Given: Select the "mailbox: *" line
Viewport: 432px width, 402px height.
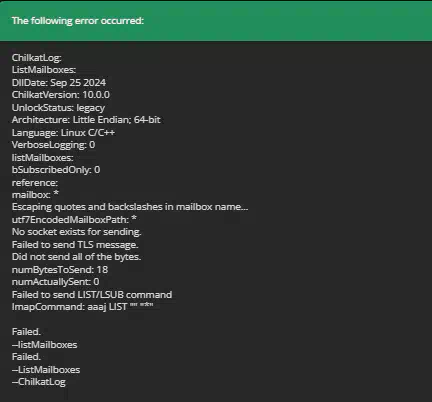Looking at the screenshot, I should [x=35, y=195].
